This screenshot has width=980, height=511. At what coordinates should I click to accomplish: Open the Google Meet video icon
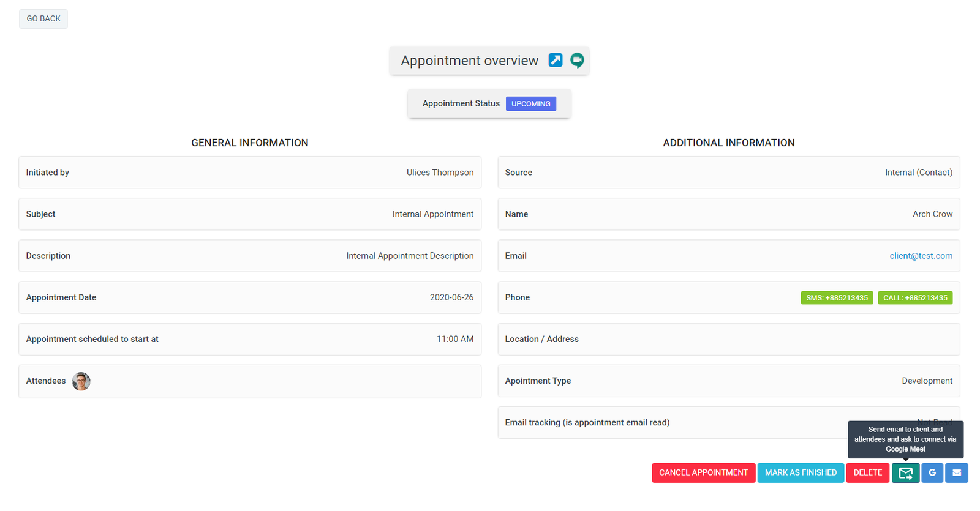pyautogui.click(x=577, y=60)
